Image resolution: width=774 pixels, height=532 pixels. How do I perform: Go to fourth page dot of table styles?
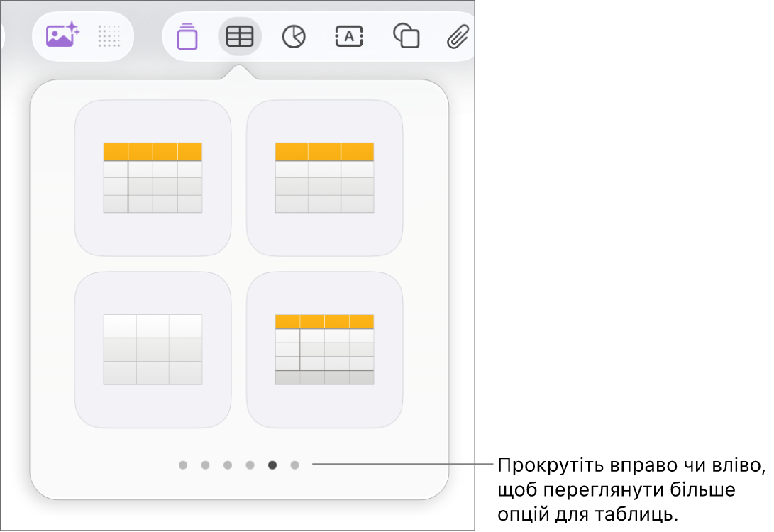click(250, 465)
